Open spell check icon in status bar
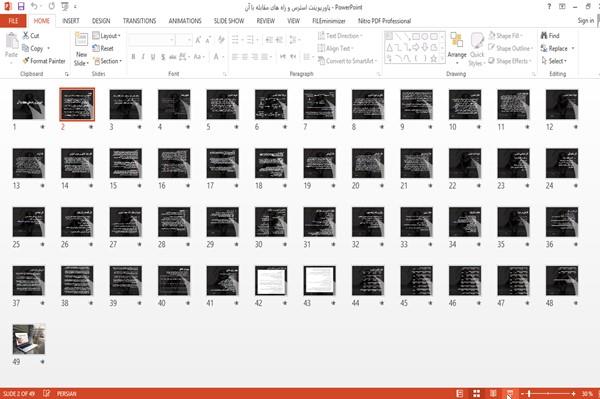 click(x=47, y=393)
